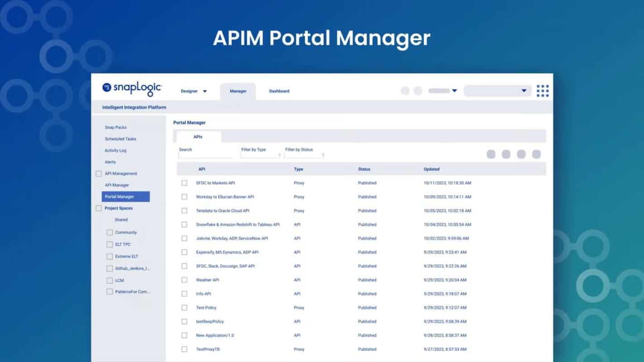The height and width of the screenshot is (362, 644).
Task: Check the TestProxyTB row
Action: [x=184, y=349]
